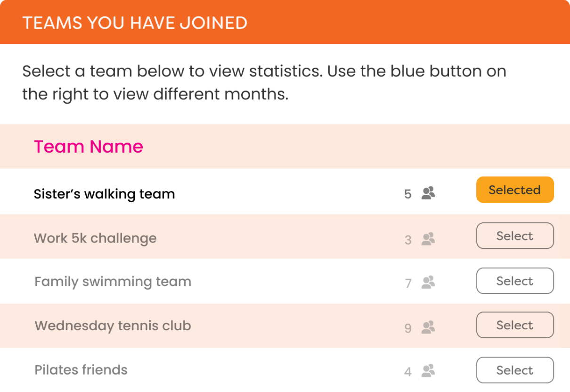Viewport: 570px width, 392px height.
Task: Click the Sister's walking team name
Action: click(x=104, y=194)
